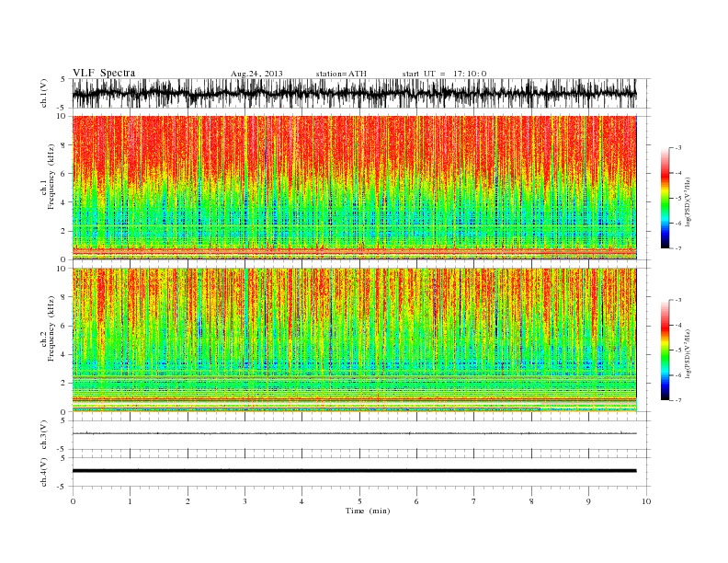Click the "ch.3(V)" axis label

pos(44,435)
